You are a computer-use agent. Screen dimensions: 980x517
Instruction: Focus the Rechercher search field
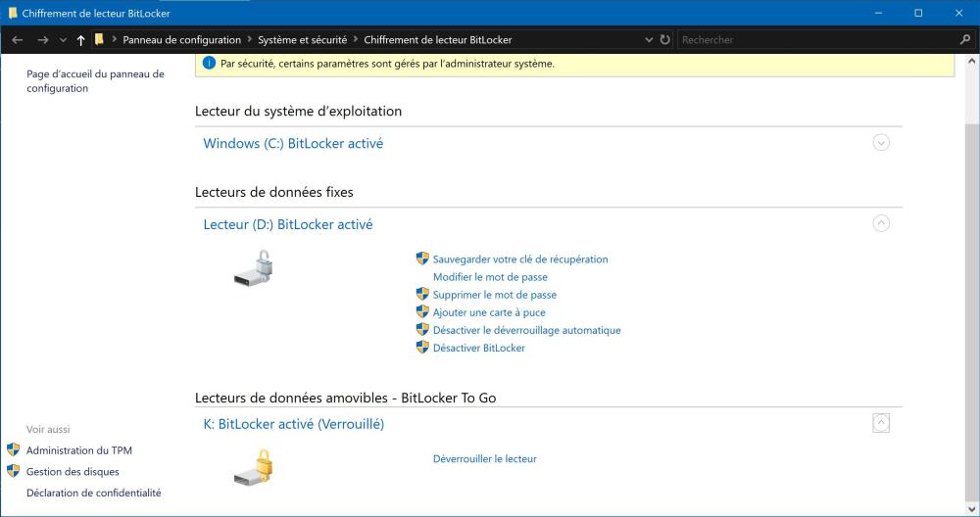(813, 40)
